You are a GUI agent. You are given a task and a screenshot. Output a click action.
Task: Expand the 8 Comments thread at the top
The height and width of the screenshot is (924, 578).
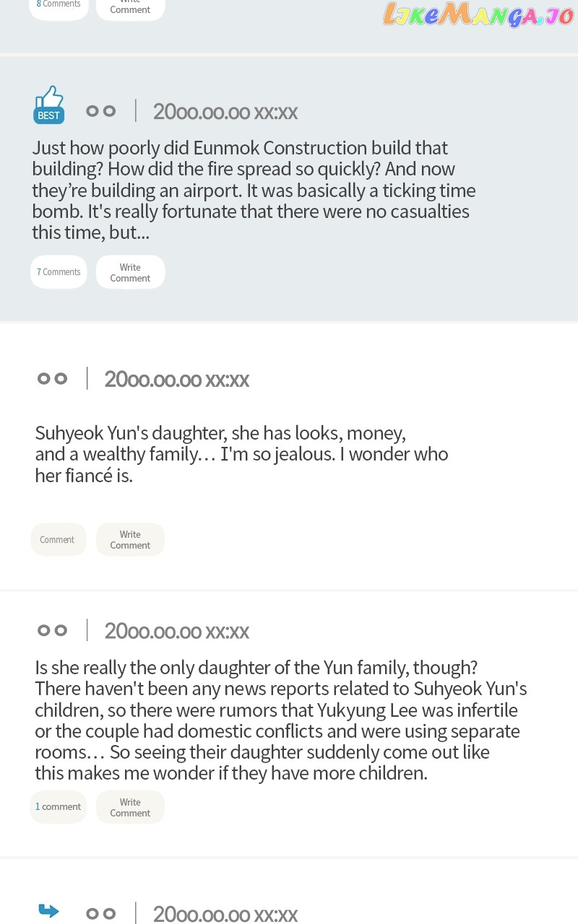pos(59,6)
